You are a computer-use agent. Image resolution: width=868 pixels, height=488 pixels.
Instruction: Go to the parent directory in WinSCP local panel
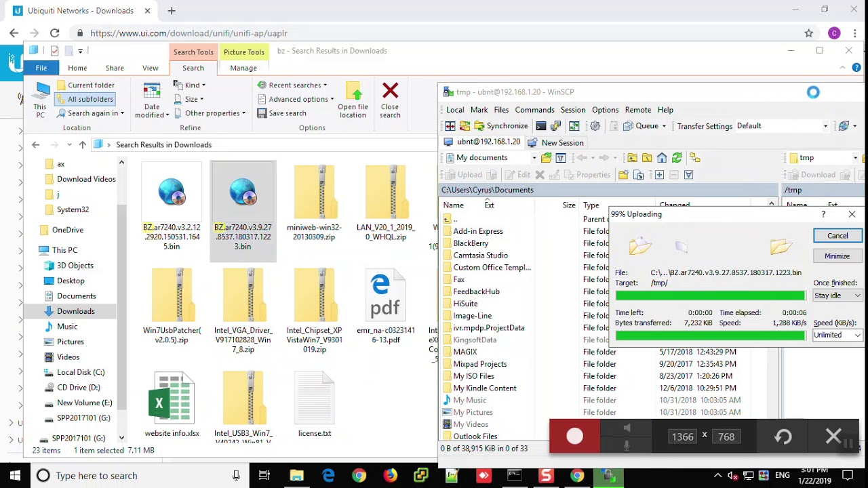click(x=632, y=158)
